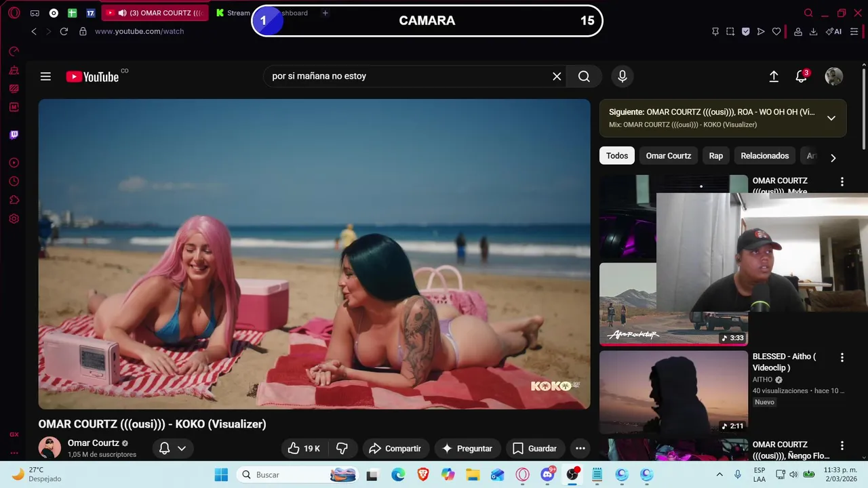Show more filter chips with right arrow

click(833, 158)
